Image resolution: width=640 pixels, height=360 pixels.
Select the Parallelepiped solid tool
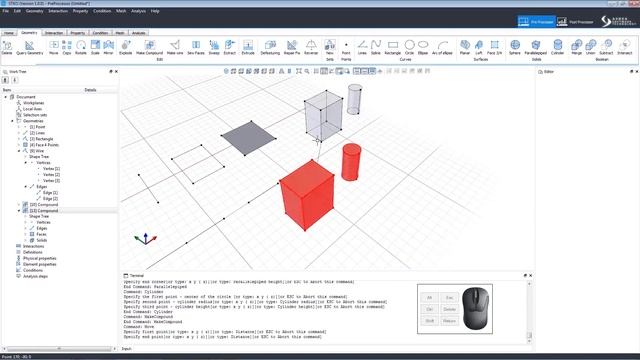(536, 47)
